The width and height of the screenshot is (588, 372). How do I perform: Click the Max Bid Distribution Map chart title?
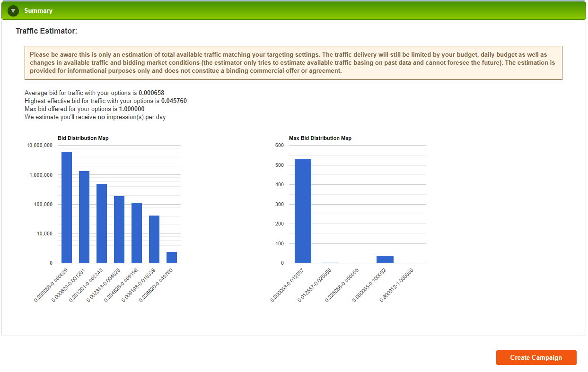click(320, 138)
